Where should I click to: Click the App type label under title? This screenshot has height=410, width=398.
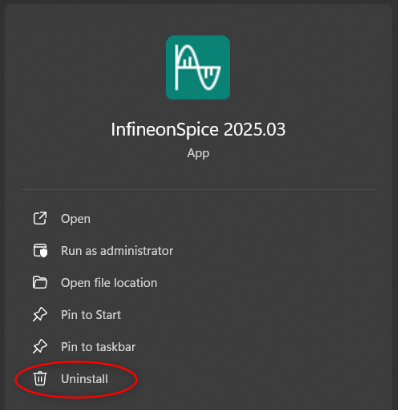[198, 154]
